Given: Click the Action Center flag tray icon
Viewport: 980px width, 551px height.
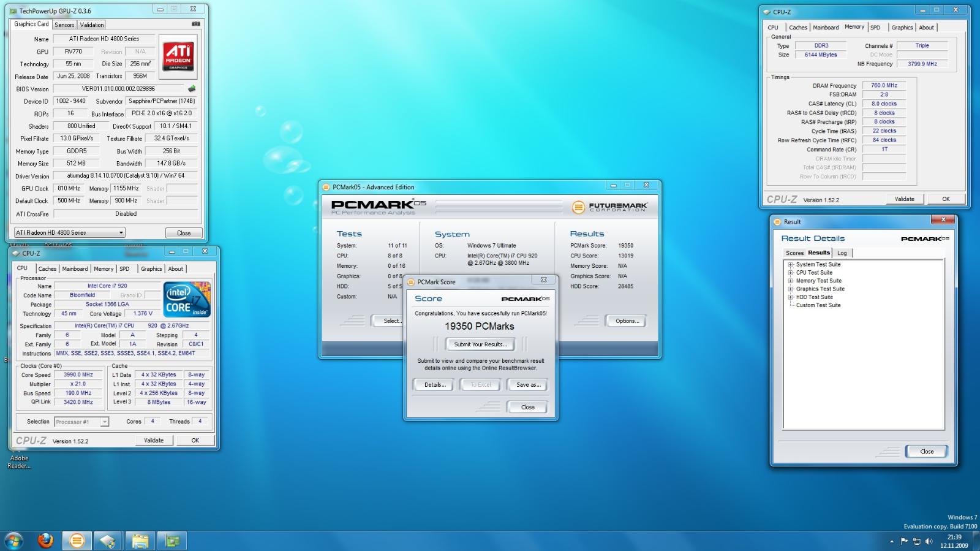Looking at the screenshot, I should (x=904, y=541).
